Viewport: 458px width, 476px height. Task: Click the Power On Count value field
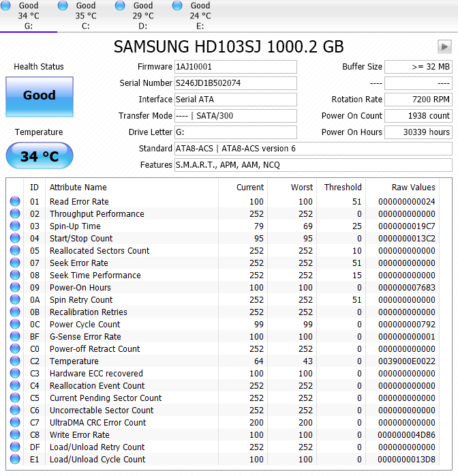[418, 116]
